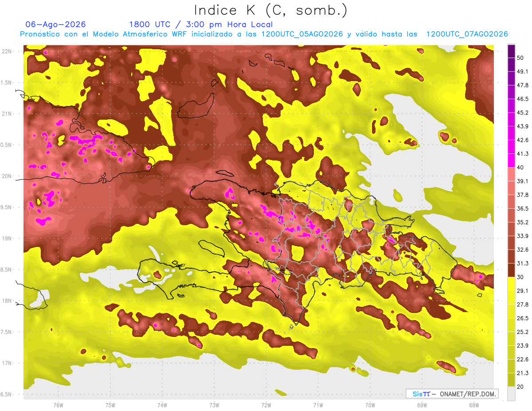Click the colorbar value "40"
The height and width of the screenshot is (411, 532).
[520, 167]
